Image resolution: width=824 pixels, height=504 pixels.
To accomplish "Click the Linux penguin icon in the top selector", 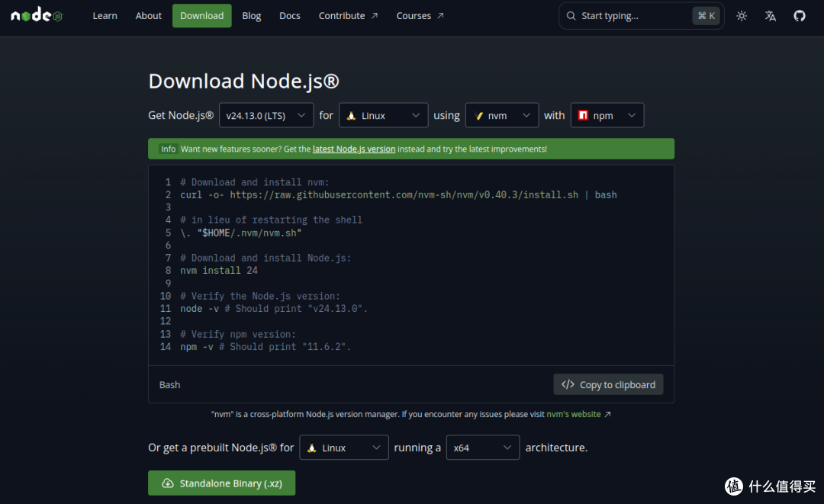I will [x=351, y=115].
